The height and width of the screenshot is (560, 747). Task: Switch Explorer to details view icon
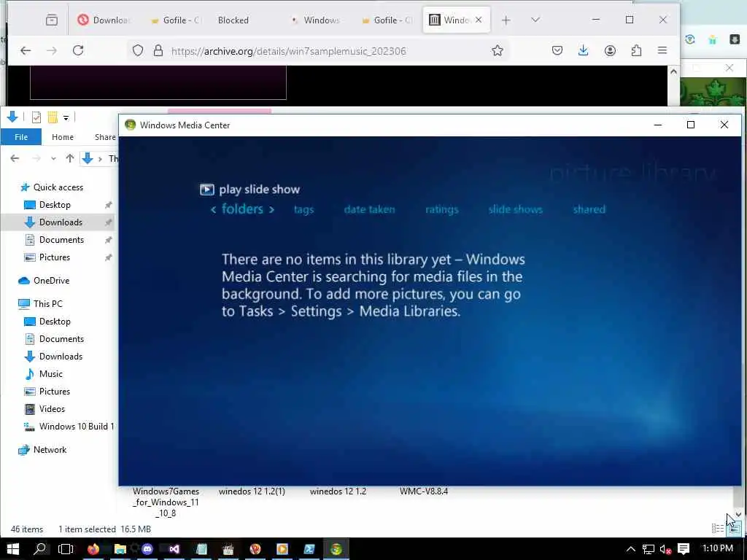pyautogui.click(x=718, y=528)
